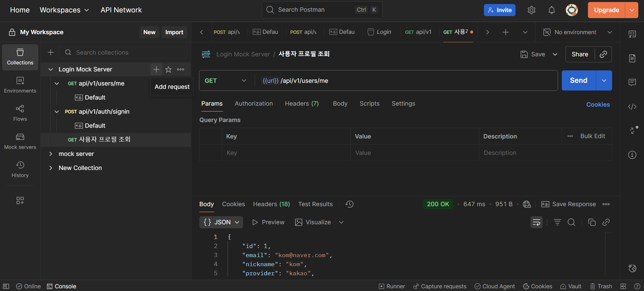
Task: Open the History sidebar section
Action: [20, 170]
